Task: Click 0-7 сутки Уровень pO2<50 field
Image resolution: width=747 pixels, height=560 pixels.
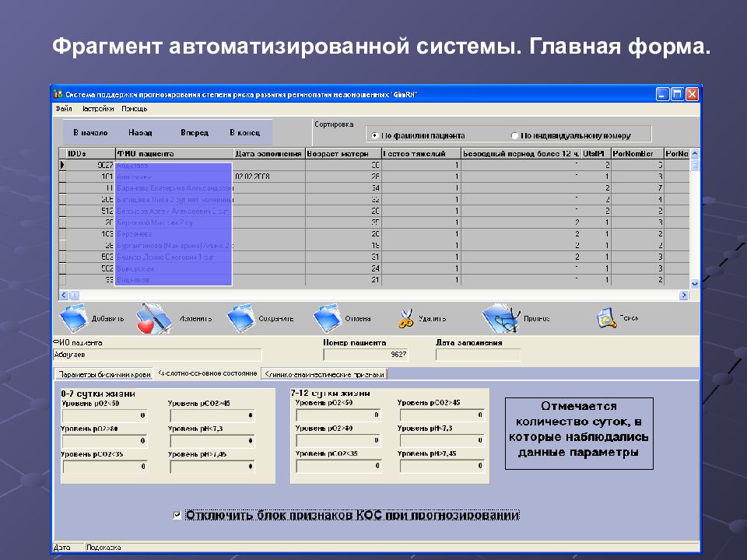Action: click(104, 415)
